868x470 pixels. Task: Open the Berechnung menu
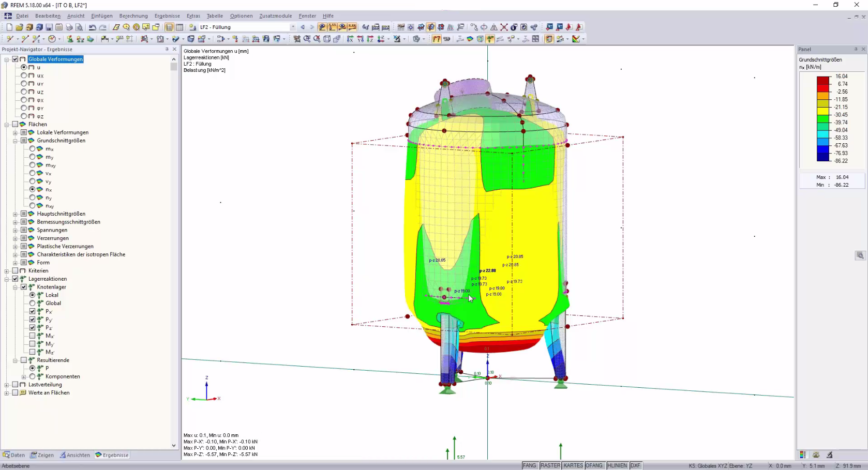tap(133, 16)
